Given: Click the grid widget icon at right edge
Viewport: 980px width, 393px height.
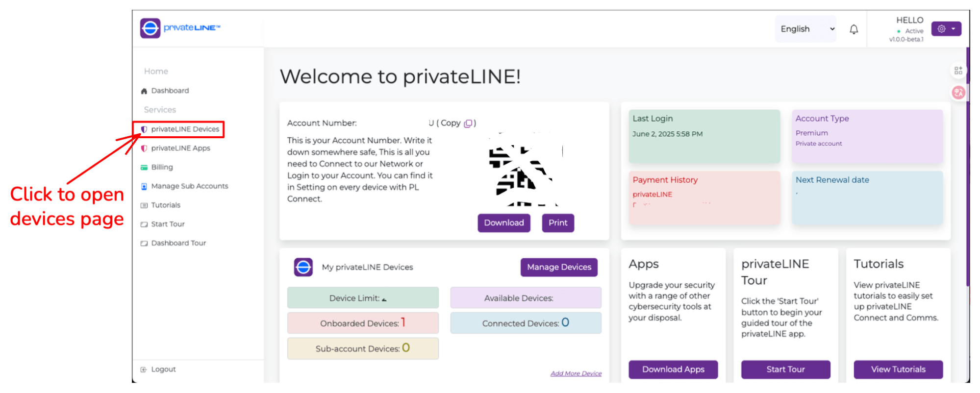Looking at the screenshot, I should point(958,71).
